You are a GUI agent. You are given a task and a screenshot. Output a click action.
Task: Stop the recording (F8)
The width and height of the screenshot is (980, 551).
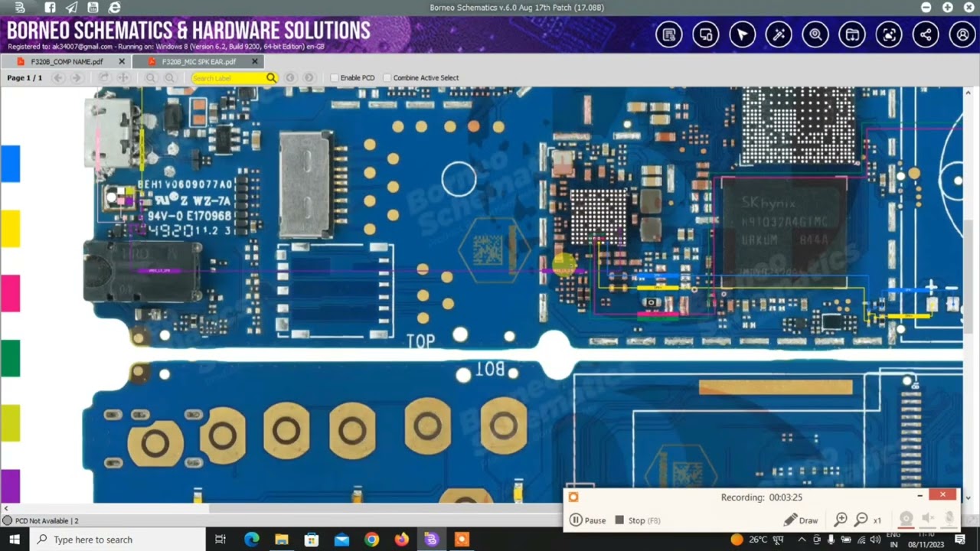638,520
